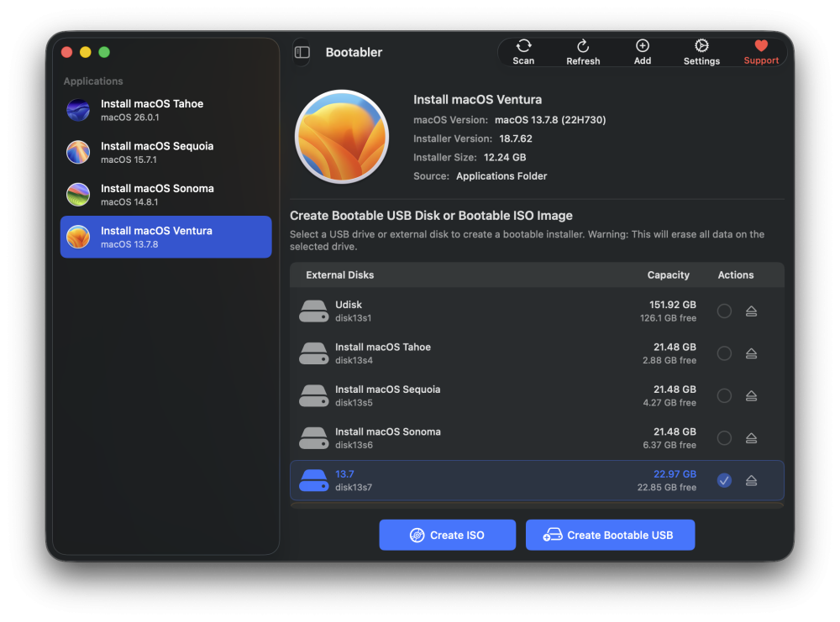The height and width of the screenshot is (622, 840).
Task: Choose Install macOS Sequoia disk radio button
Action: pos(724,395)
